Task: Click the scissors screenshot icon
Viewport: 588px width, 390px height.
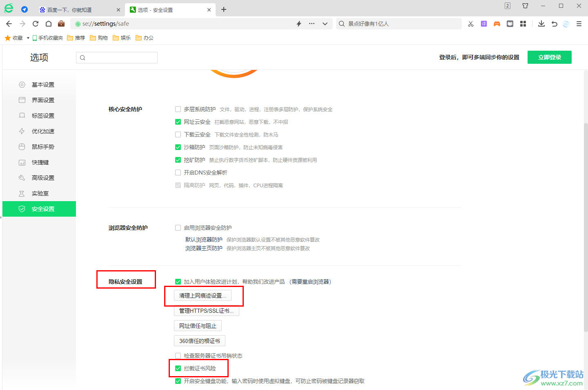Action: tap(471, 24)
